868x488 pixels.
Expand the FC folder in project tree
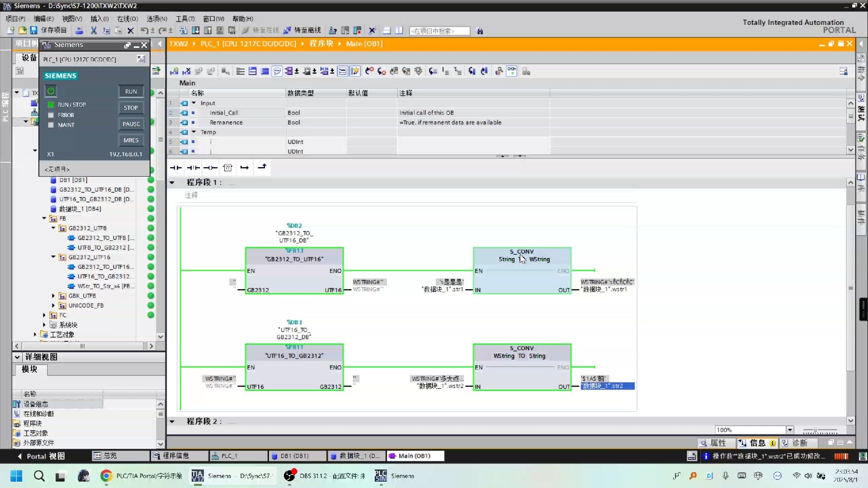click(x=44, y=315)
